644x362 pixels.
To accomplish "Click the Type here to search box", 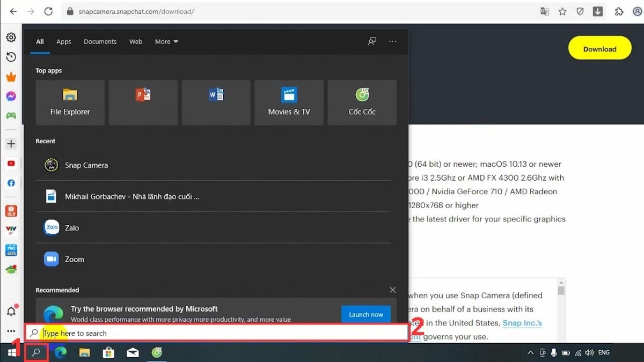I will click(x=215, y=333).
